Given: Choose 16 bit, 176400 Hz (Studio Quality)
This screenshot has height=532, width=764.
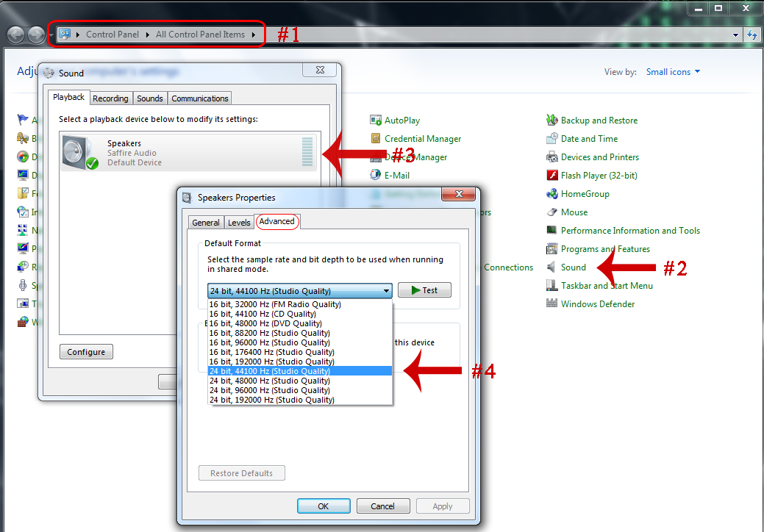Looking at the screenshot, I should (300, 352).
